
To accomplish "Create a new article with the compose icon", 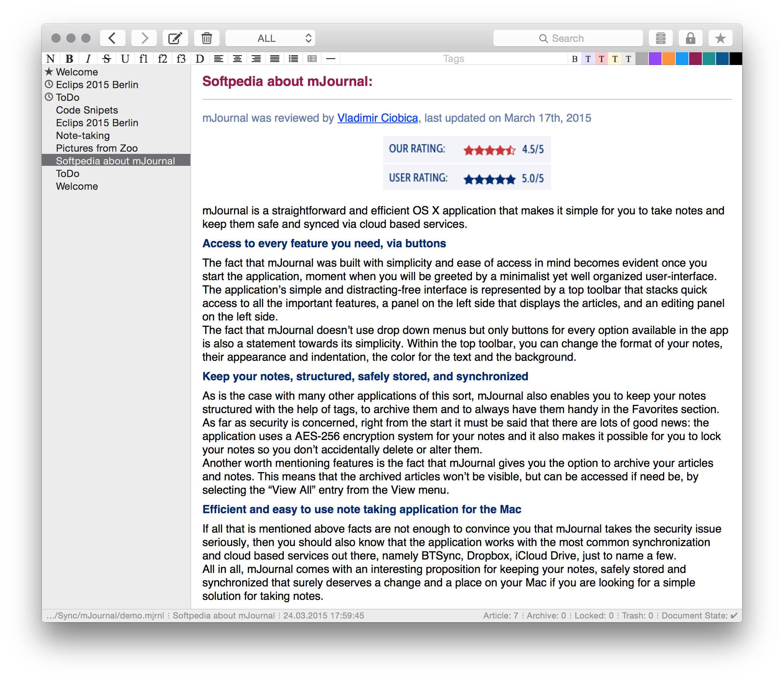I will pos(175,38).
